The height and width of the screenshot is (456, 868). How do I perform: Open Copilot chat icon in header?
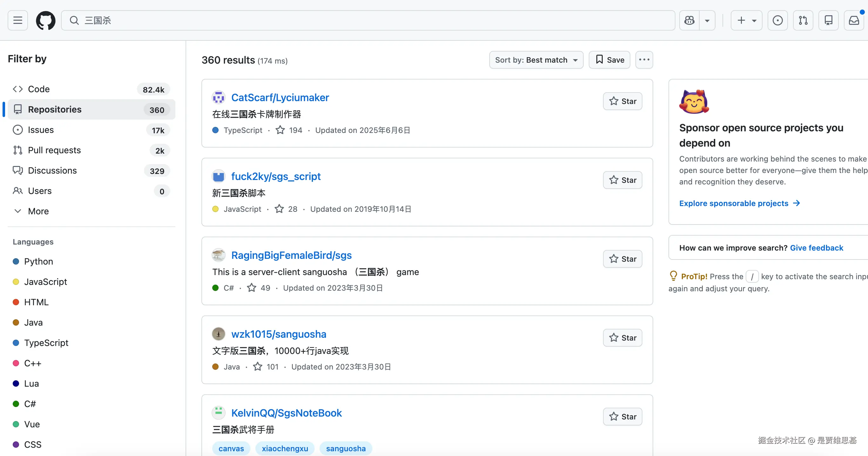click(689, 20)
